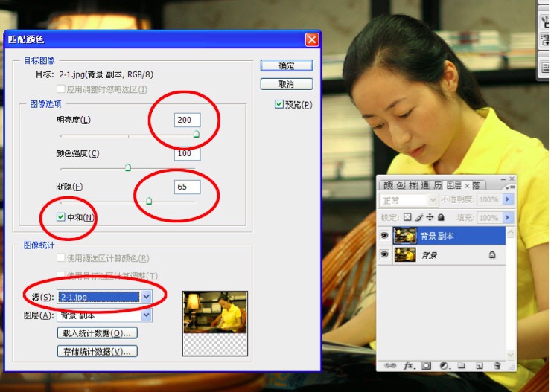Add a layer mask
The height and width of the screenshot is (392, 551).
(x=427, y=366)
